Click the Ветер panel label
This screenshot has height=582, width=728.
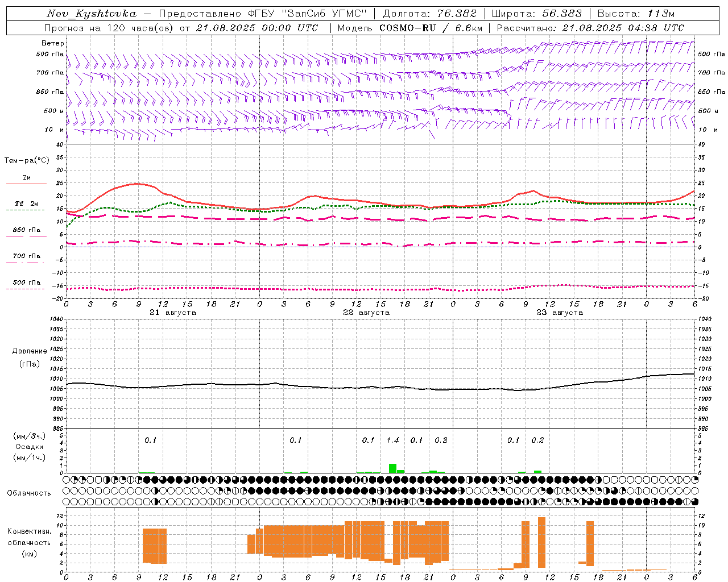click(53, 43)
